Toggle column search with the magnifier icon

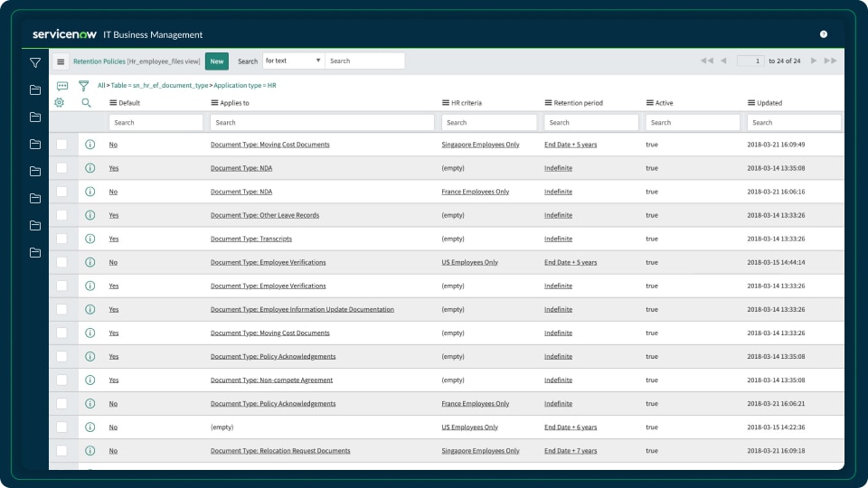87,103
